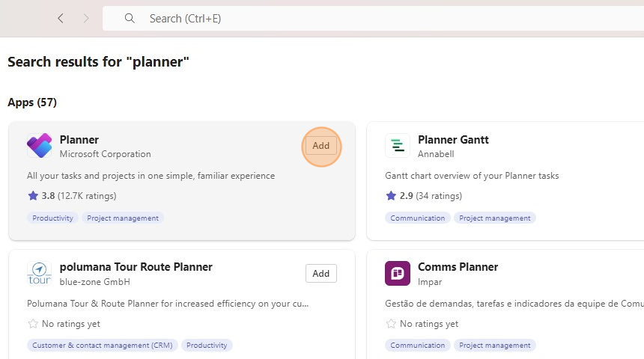The width and height of the screenshot is (644, 359).
Task: Click the search magnifier icon
Action: coord(130,18)
